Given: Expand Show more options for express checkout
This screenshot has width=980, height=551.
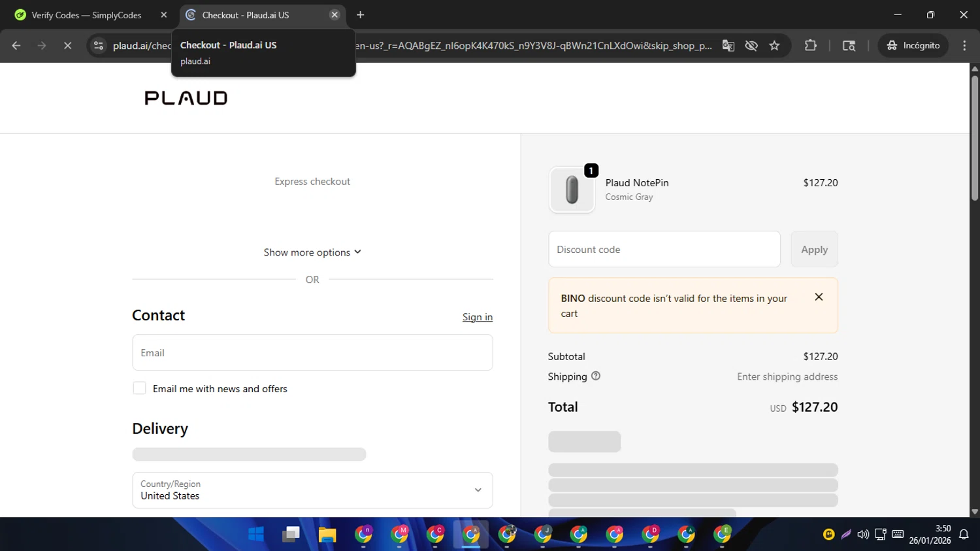Looking at the screenshot, I should [312, 252].
